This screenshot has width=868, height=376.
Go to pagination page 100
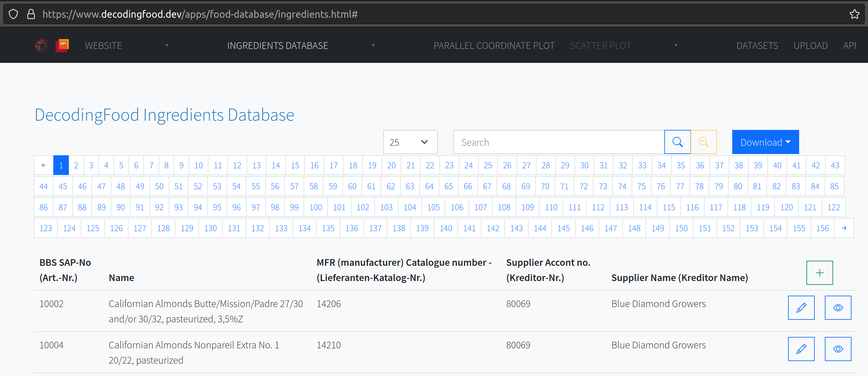[x=315, y=207]
